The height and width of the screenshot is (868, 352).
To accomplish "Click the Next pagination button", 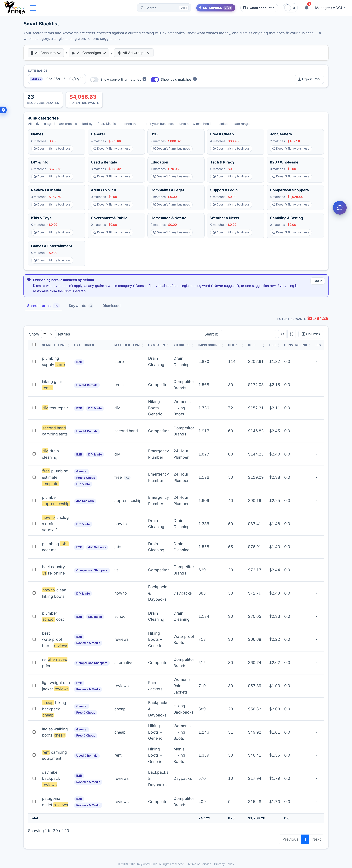I will point(316,839).
